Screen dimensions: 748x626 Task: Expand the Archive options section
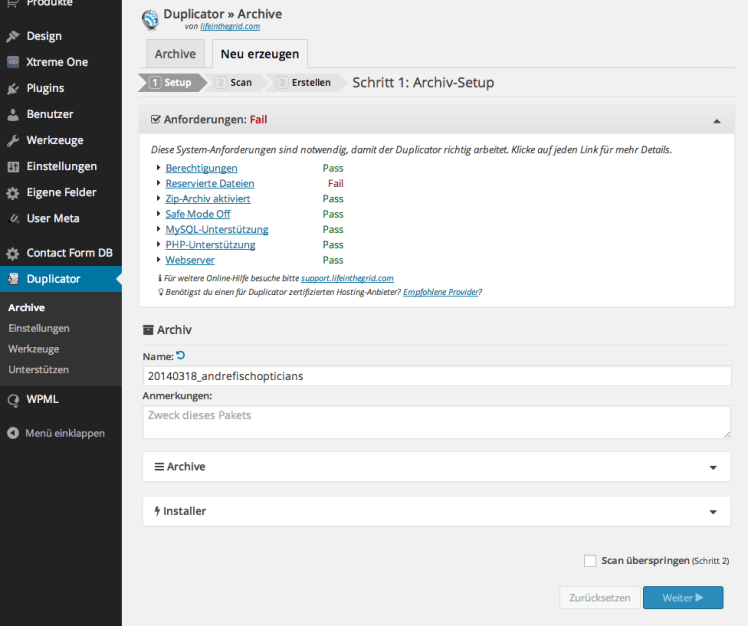coord(712,467)
